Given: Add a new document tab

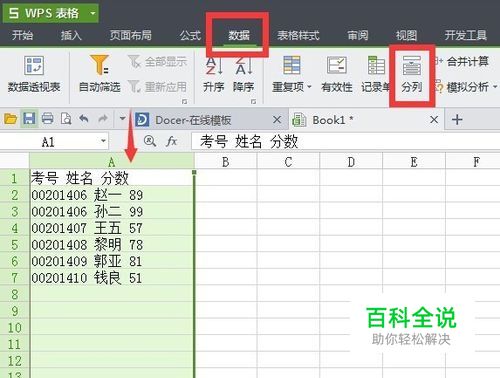Looking at the screenshot, I should pos(457,120).
